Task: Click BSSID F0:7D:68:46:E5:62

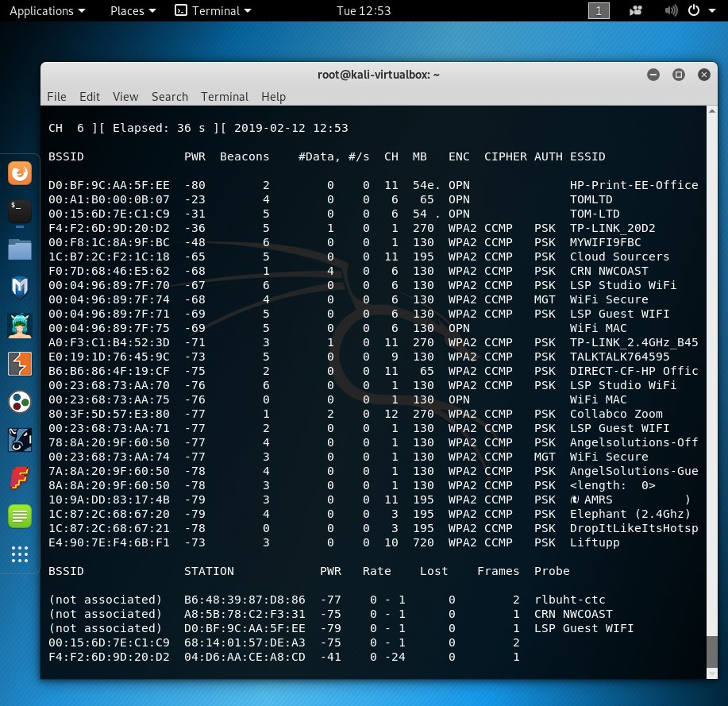Action: 109,272
